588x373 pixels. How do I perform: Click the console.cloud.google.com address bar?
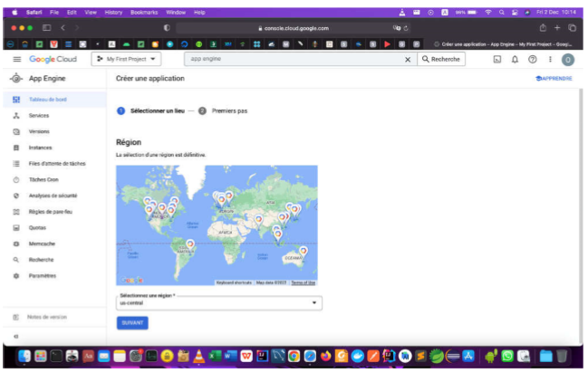(x=294, y=28)
